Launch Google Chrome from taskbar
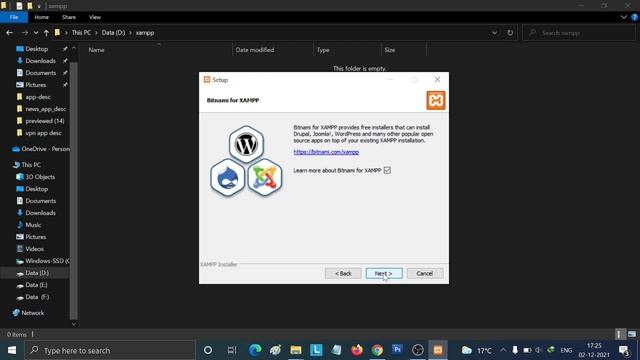This screenshot has width=640, height=360. pyautogui.click(x=377, y=350)
